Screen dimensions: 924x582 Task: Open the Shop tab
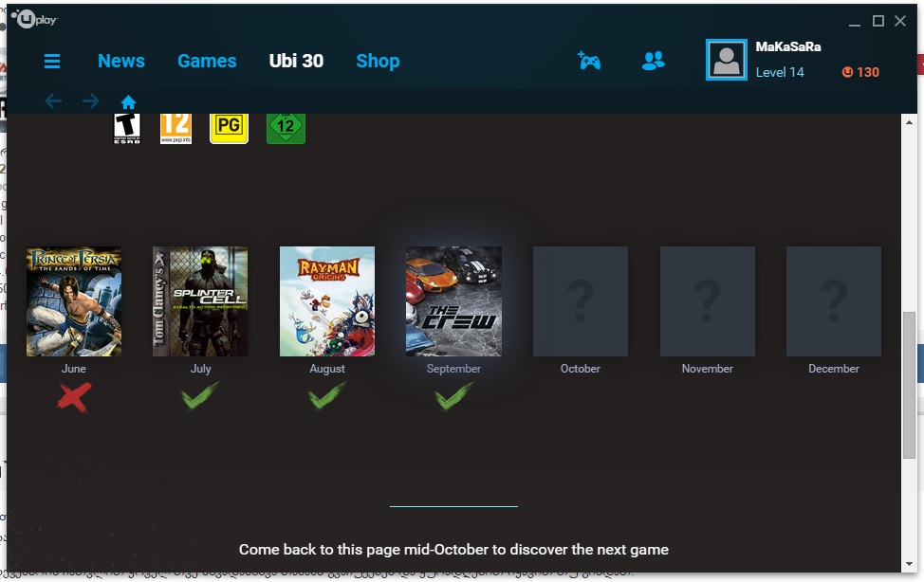click(x=378, y=61)
